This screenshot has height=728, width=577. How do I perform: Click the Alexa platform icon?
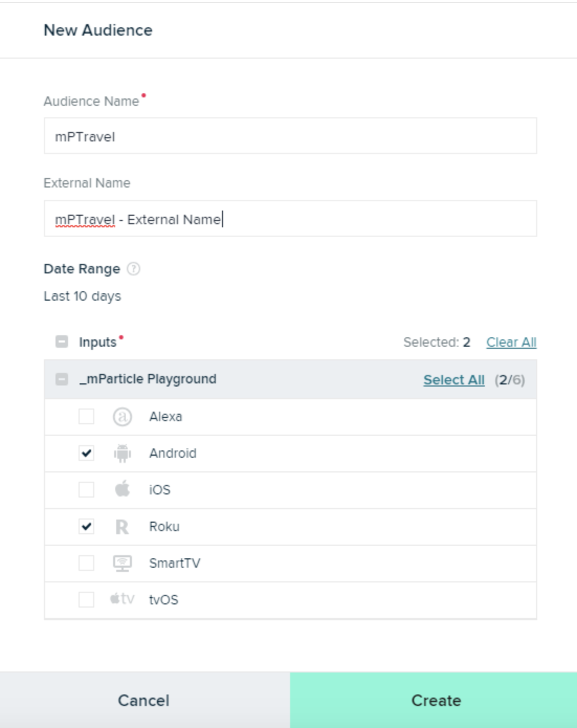122,417
